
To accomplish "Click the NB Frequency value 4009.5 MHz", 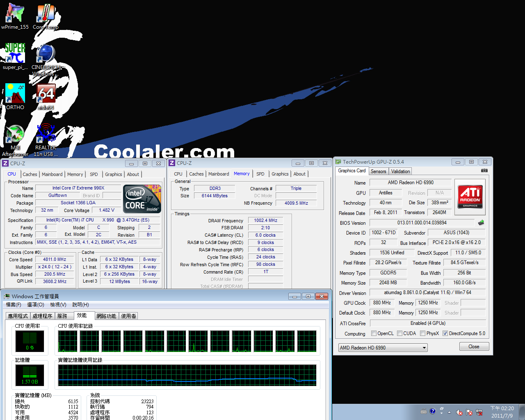I will point(296,203).
